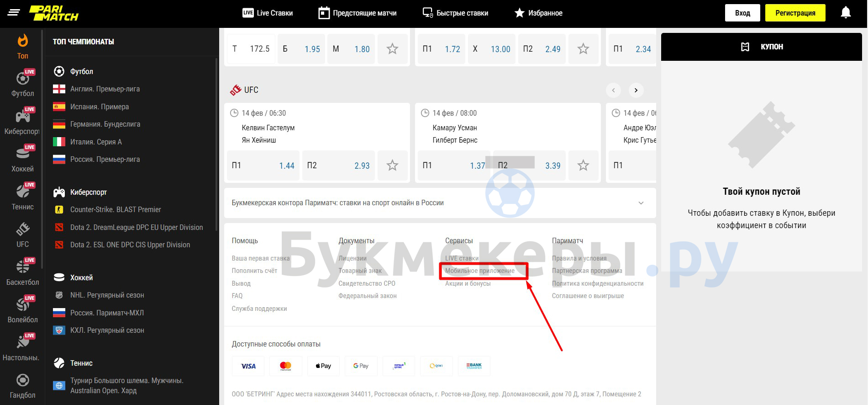Screen dimensions: 868x405
Task: Open Испания. Примера championship
Action: click(99, 107)
